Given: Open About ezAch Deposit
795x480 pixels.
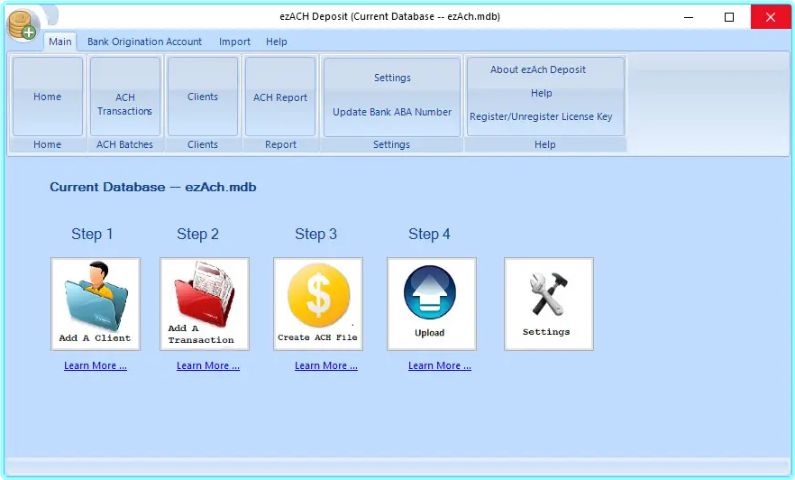Looking at the screenshot, I should pos(538,69).
